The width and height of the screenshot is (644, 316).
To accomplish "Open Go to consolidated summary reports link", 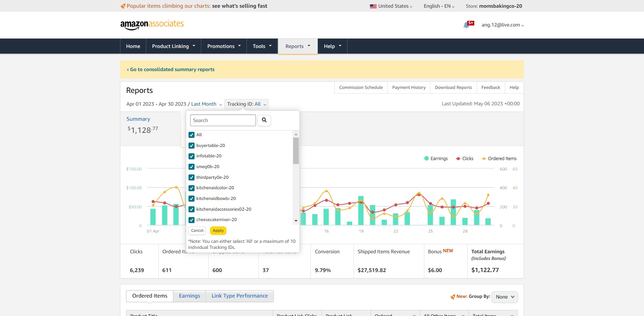I will click(171, 69).
